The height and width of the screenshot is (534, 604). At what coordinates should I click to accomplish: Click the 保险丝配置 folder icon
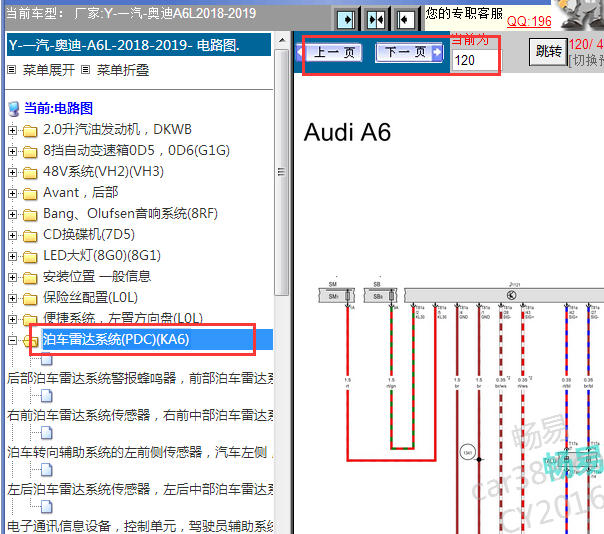[x=30, y=299]
